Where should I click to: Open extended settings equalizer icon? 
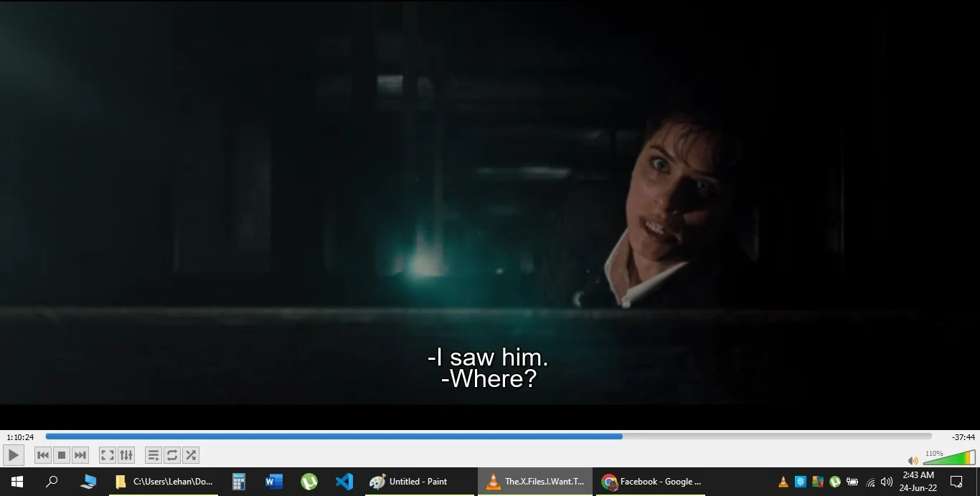click(126, 455)
